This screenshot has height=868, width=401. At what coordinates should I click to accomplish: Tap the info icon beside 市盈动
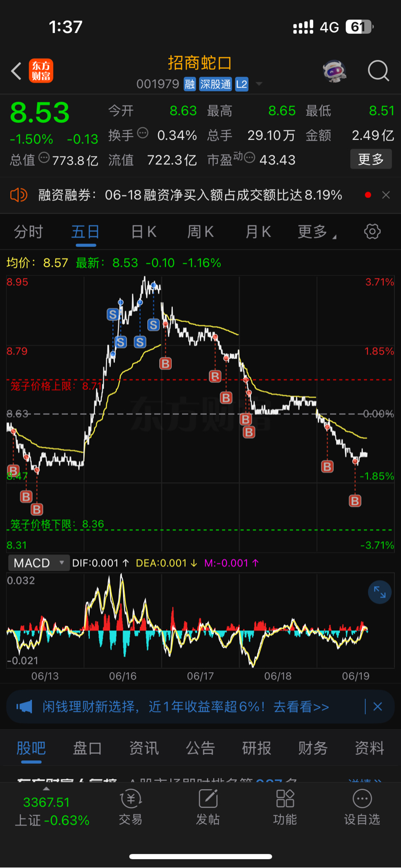250,157
